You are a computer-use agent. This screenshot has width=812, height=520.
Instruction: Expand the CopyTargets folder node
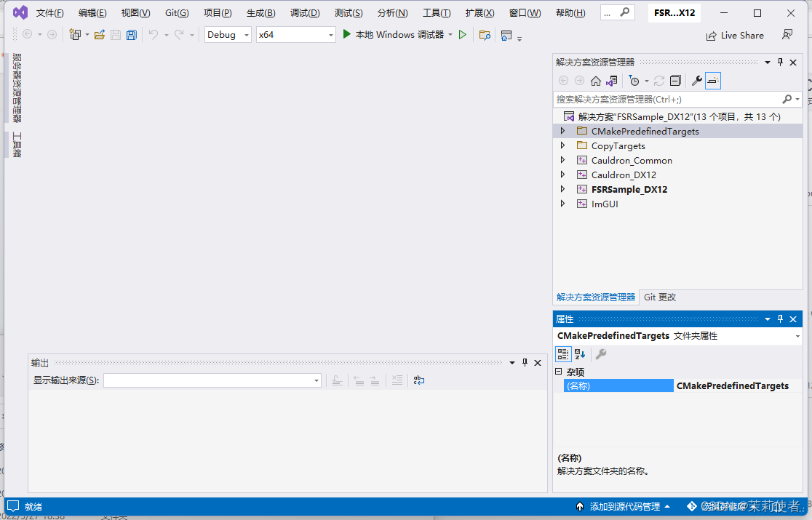coord(563,145)
